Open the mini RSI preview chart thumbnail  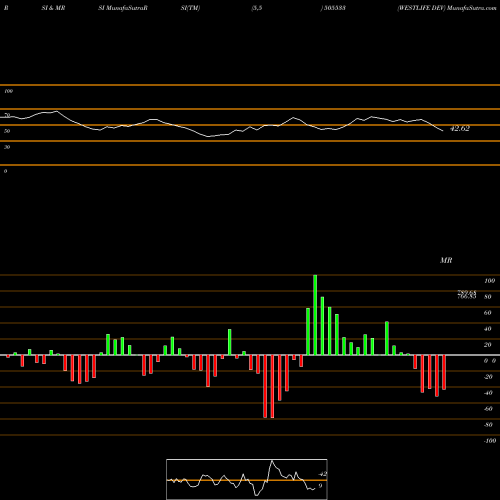[247, 479]
